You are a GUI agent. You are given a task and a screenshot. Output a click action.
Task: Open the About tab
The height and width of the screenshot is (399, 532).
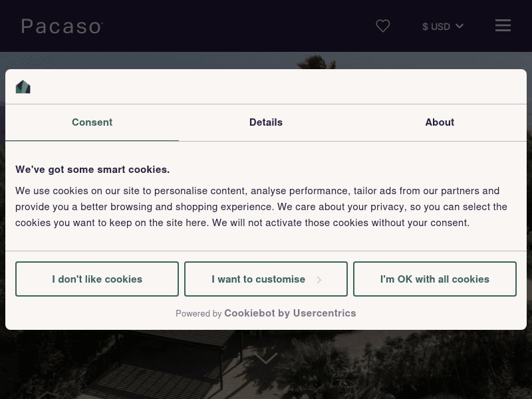tap(440, 122)
